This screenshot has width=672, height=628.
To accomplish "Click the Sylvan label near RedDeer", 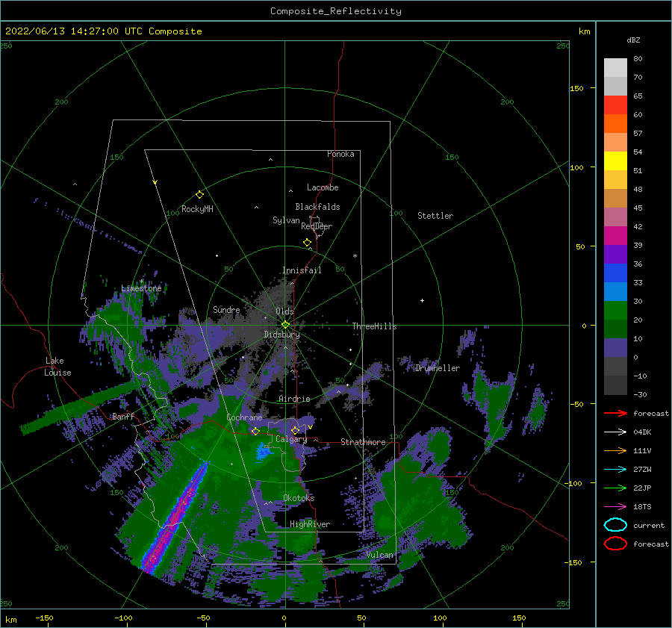I will pos(286,220).
